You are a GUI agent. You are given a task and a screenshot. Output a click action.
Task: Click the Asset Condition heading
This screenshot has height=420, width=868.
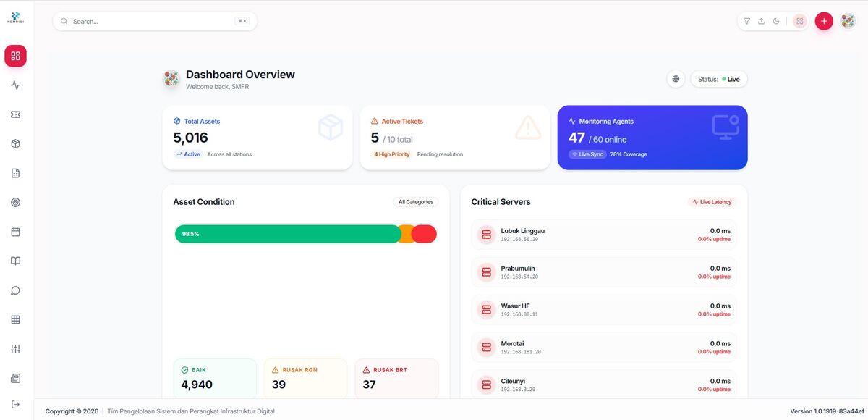(204, 202)
